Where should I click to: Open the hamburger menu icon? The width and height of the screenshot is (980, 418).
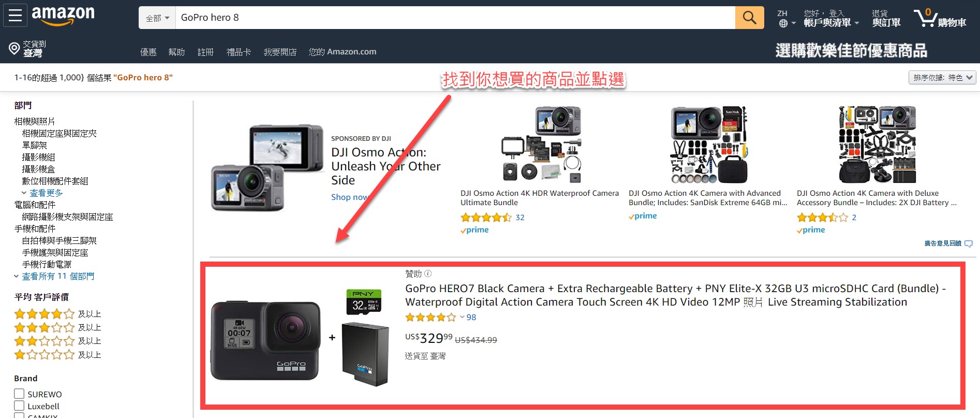coord(16,16)
